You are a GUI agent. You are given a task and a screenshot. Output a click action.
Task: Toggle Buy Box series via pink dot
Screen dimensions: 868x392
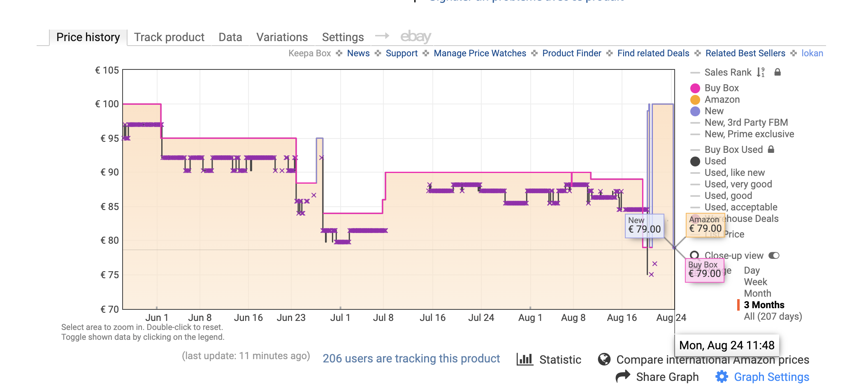pyautogui.click(x=695, y=88)
